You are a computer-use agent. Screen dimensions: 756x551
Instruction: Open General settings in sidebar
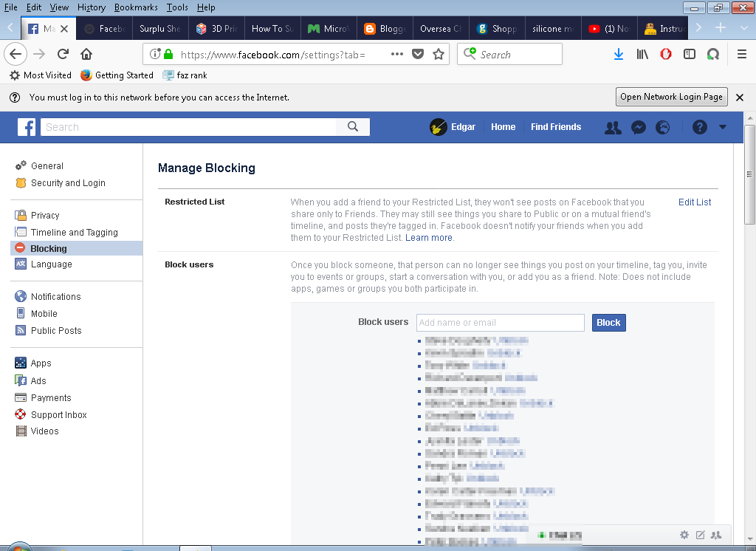pyautogui.click(x=40, y=166)
